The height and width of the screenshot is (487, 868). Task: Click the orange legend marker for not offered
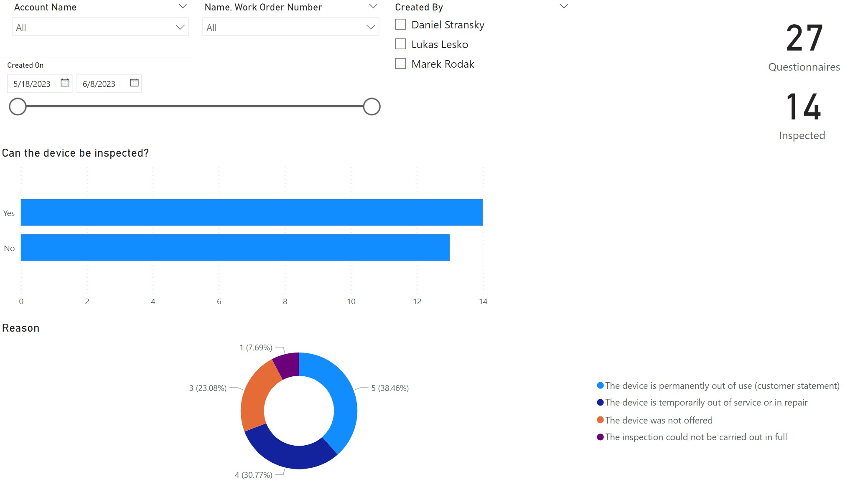coord(600,420)
